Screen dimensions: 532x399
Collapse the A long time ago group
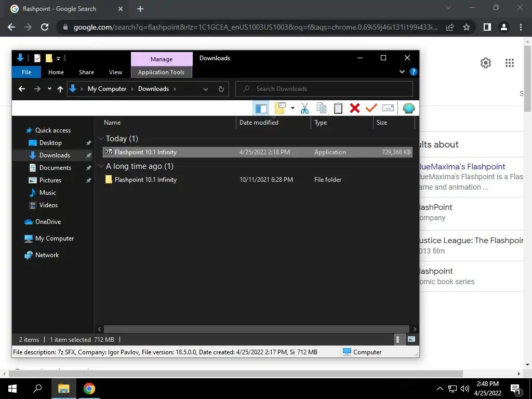[101, 166]
